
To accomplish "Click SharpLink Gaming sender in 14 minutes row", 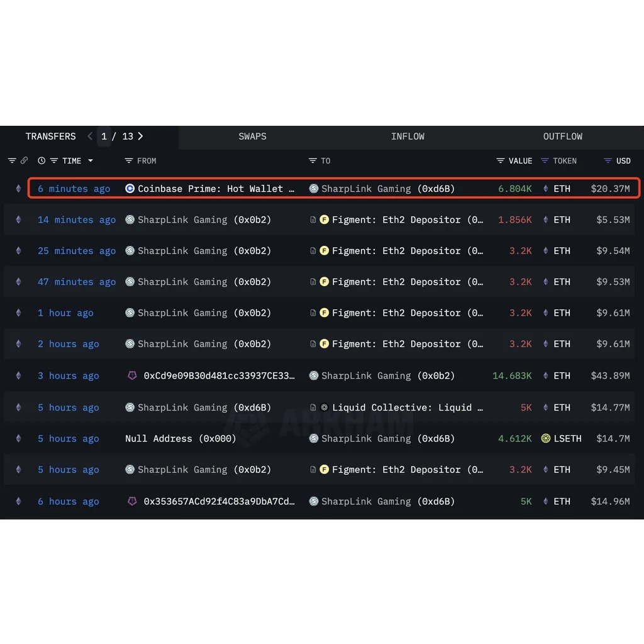I will coord(204,219).
